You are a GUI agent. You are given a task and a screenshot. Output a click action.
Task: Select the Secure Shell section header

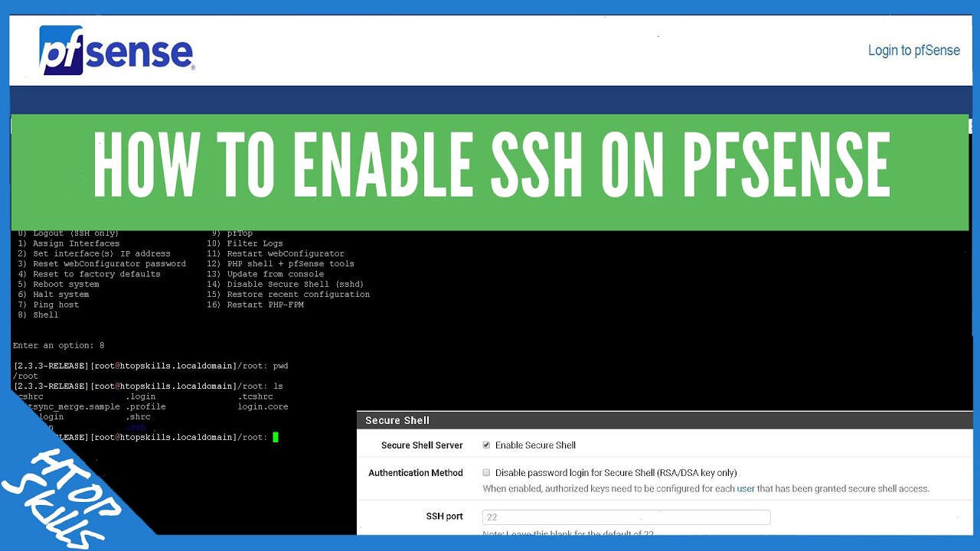(665, 420)
